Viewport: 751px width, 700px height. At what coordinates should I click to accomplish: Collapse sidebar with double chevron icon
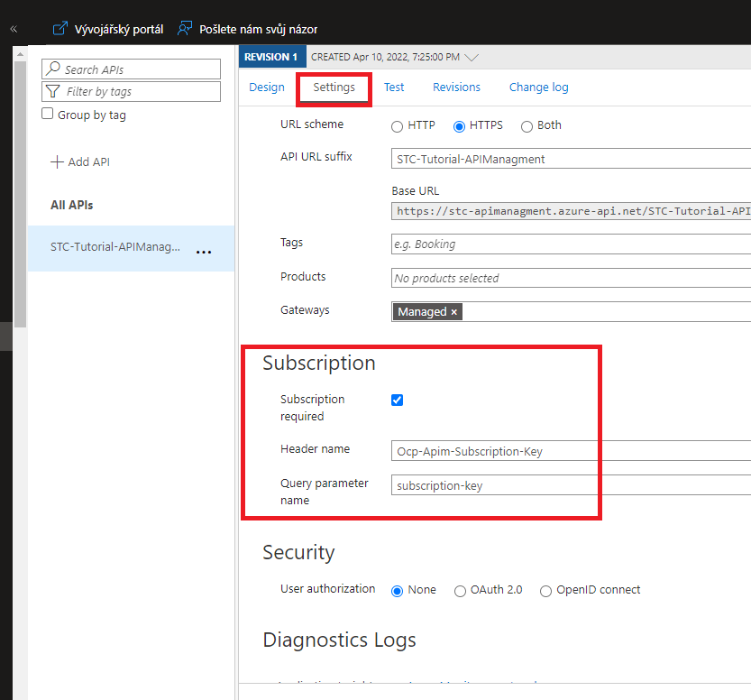click(13, 29)
